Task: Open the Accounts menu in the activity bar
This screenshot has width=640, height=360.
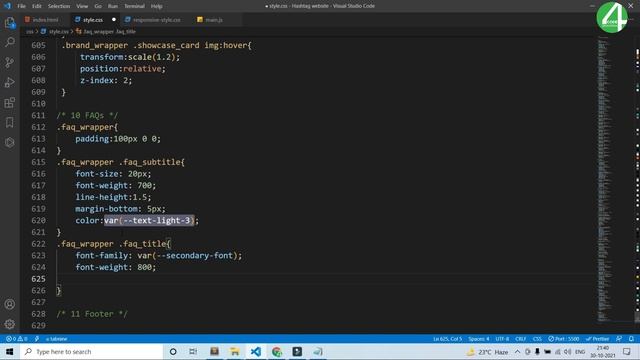Action: pos(10,304)
